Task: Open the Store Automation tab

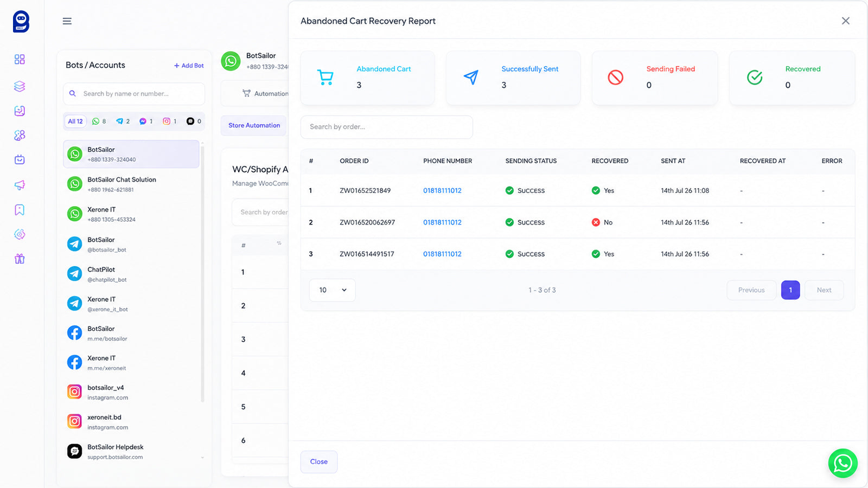Action: (x=254, y=125)
